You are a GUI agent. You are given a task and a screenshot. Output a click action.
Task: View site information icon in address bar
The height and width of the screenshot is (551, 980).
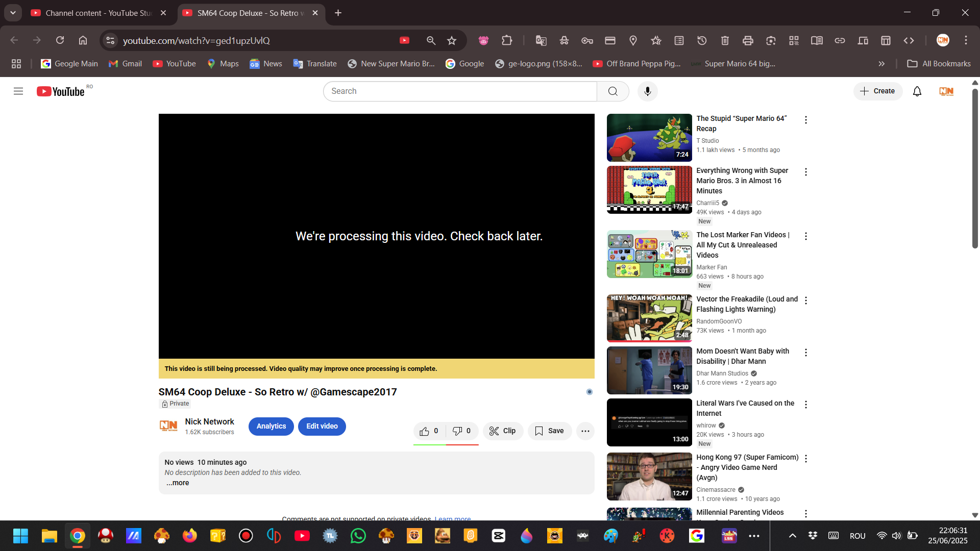(110, 40)
